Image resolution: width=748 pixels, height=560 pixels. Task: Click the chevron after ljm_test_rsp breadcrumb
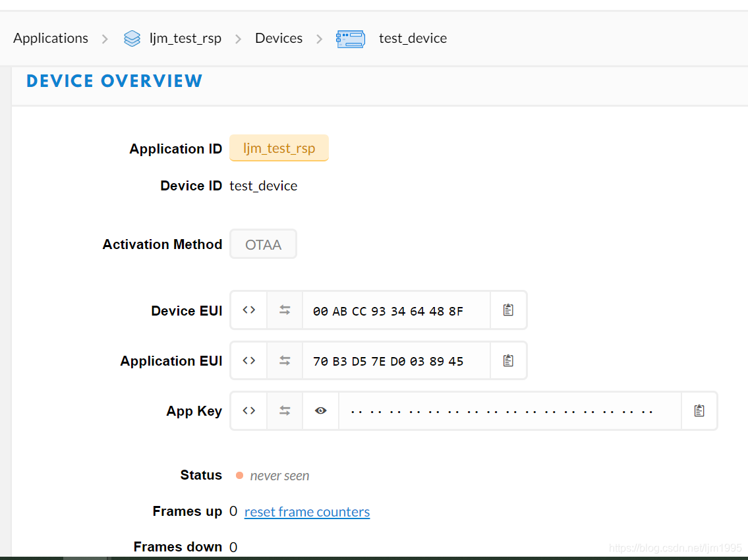(238, 39)
